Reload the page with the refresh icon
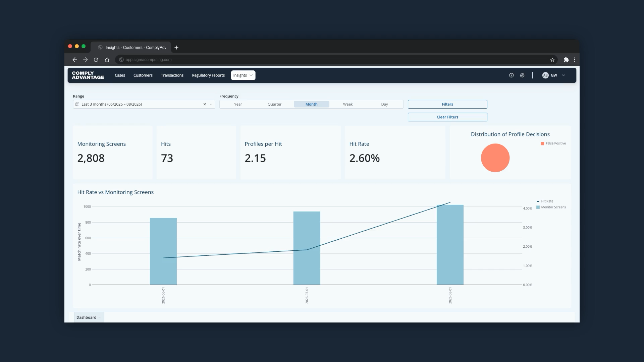The image size is (644, 362). coord(96,60)
